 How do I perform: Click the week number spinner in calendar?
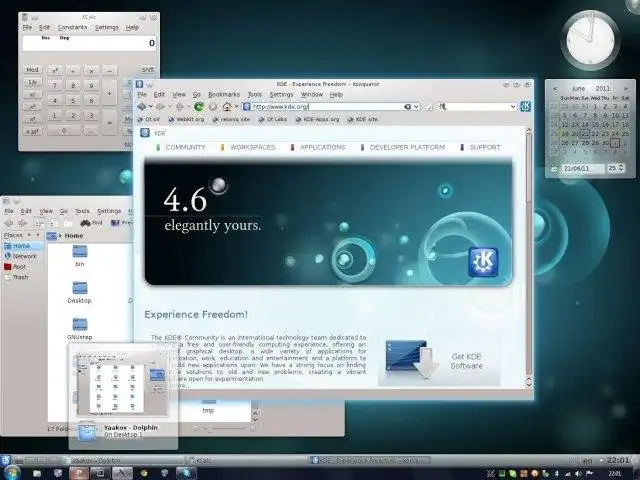tap(616, 168)
